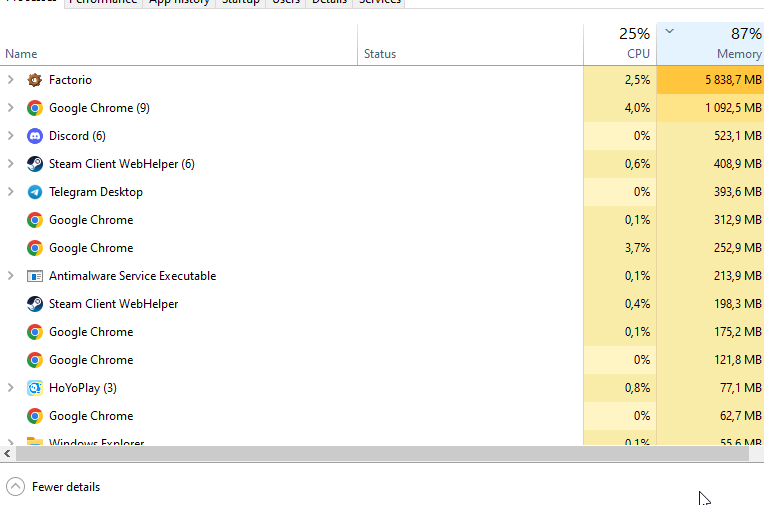Select the Steam Client WebHelper (6) name

point(122,164)
